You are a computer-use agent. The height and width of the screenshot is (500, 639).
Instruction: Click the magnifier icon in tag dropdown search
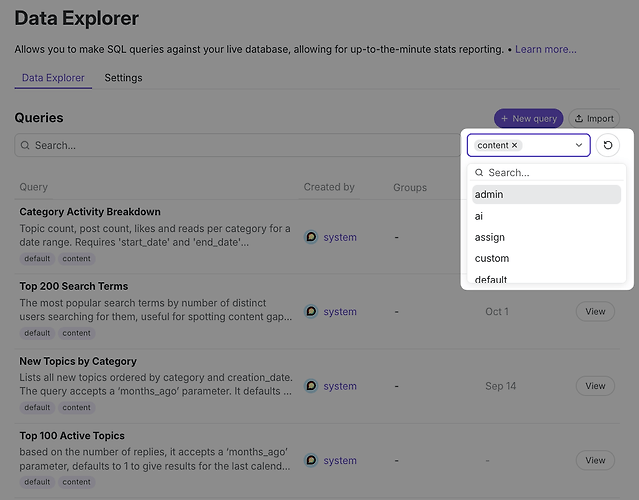[479, 173]
